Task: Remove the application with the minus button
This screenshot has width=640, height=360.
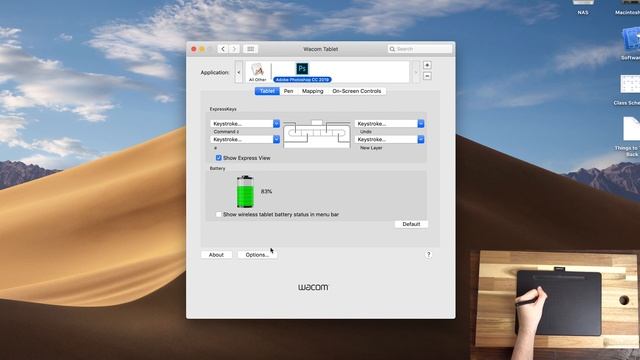Action: click(427, 76)
